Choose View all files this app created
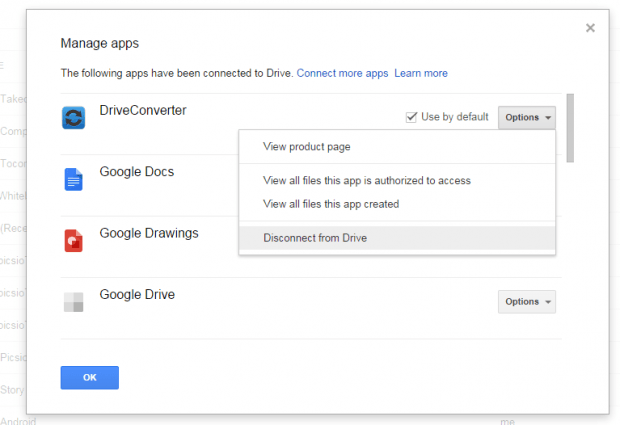 (x=397, y=204)
